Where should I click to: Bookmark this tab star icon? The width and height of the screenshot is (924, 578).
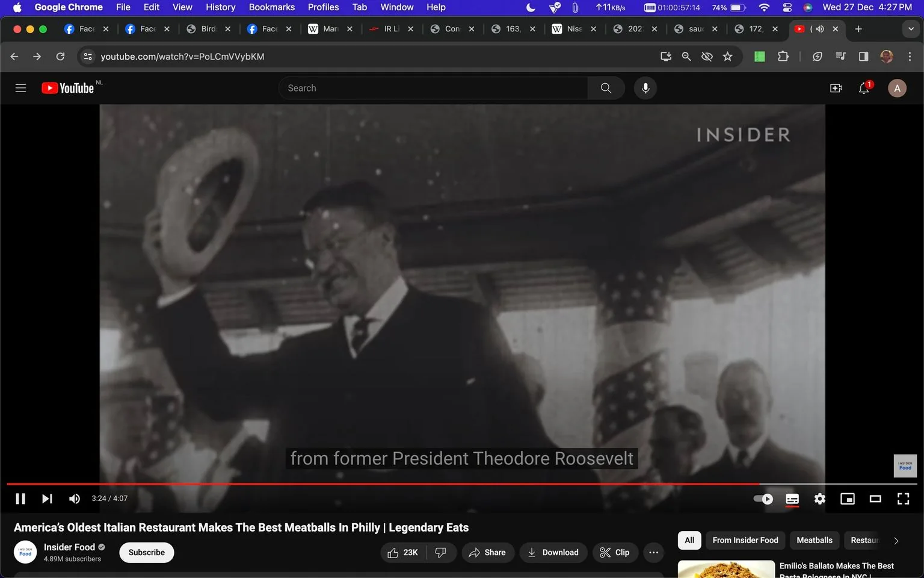tap(728, 57)
